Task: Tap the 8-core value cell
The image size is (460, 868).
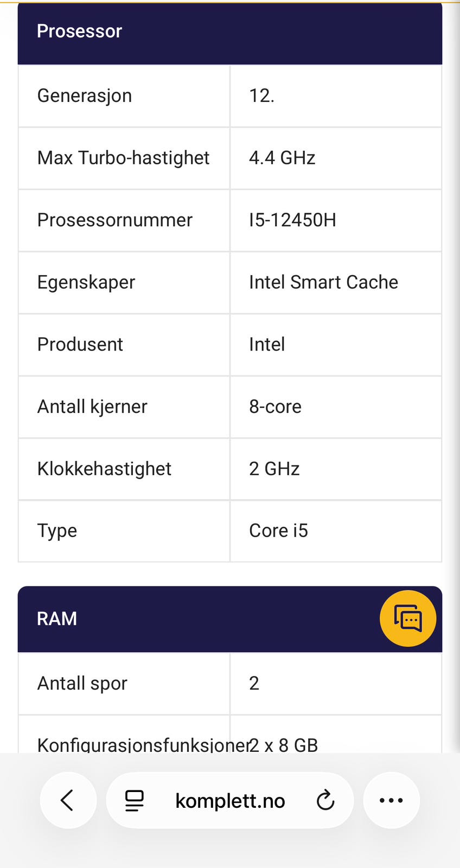Action: (x=275, y=406)
